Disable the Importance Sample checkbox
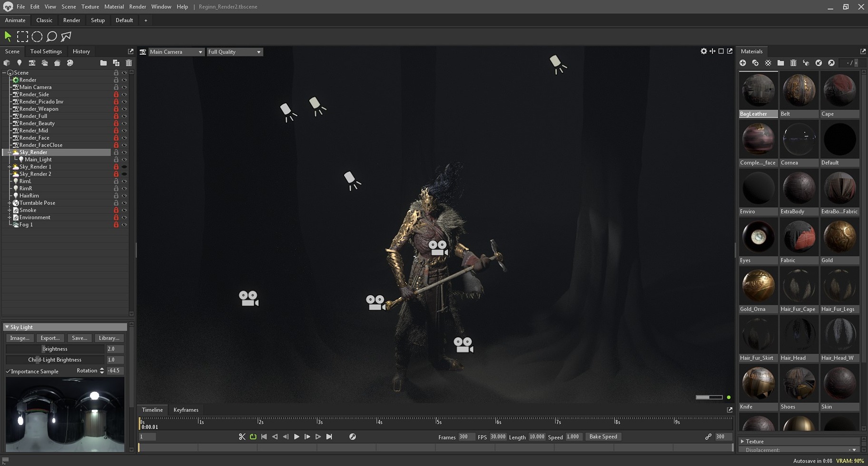 click(x=8, y=371)
